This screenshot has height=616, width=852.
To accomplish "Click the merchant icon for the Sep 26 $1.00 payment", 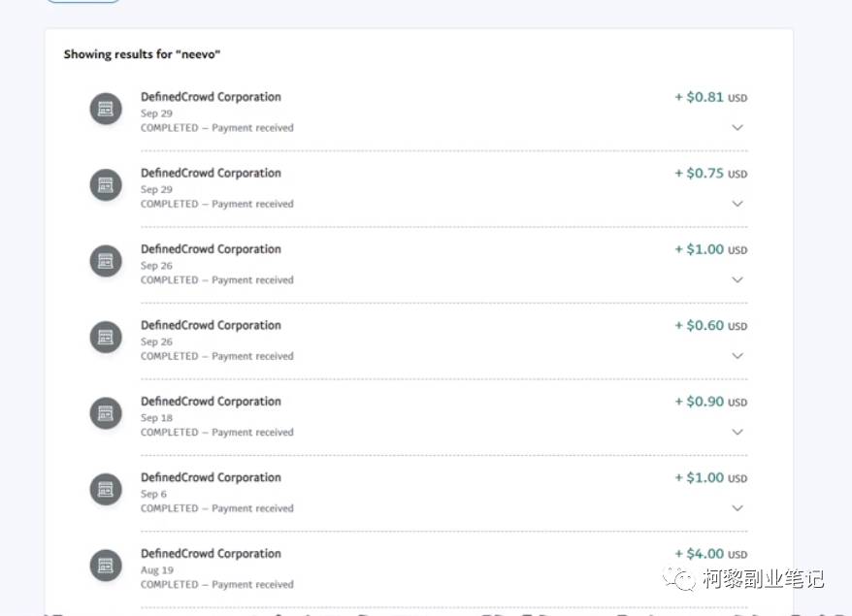I will pyautogui.click(x=106, y=261).
